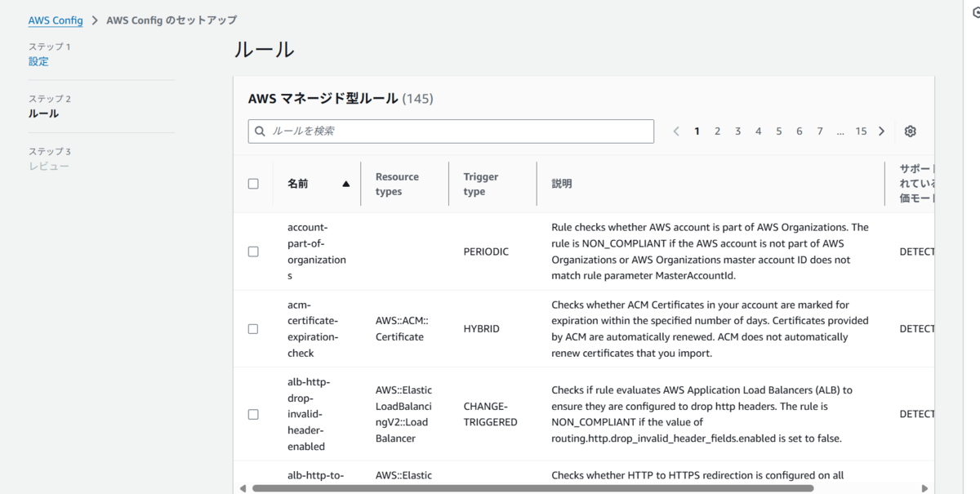Click the AWS マネージド型ルール (145) heading
The height and width of the screenshot is (494, 980).
pos(341,99)
